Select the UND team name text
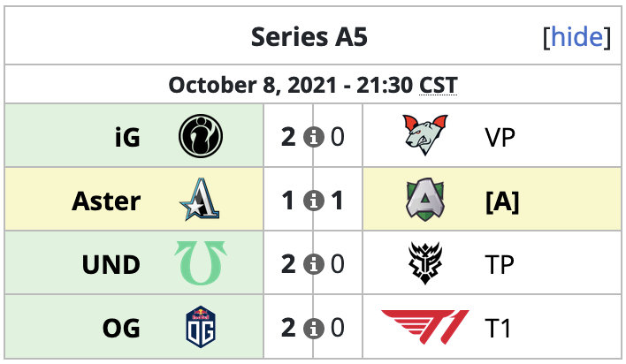This screenshot has height=364, width=626. tap(111, 265)
